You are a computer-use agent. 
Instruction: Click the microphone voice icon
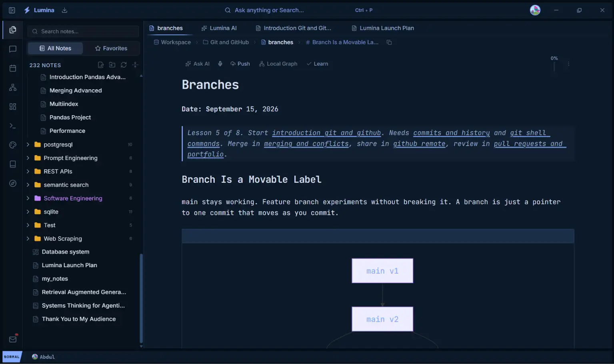[x=220, y=64]
